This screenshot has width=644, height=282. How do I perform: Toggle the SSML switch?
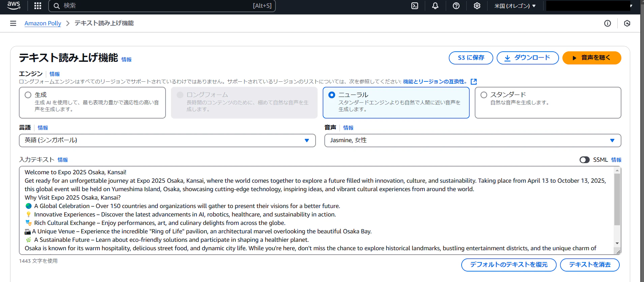585,160
